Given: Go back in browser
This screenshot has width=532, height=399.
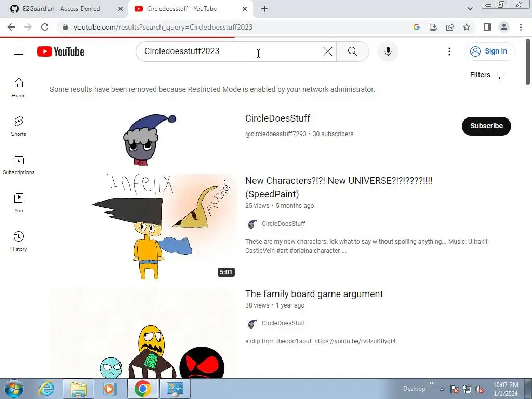Looking at the screenshot, I should (x=11, y=27).
